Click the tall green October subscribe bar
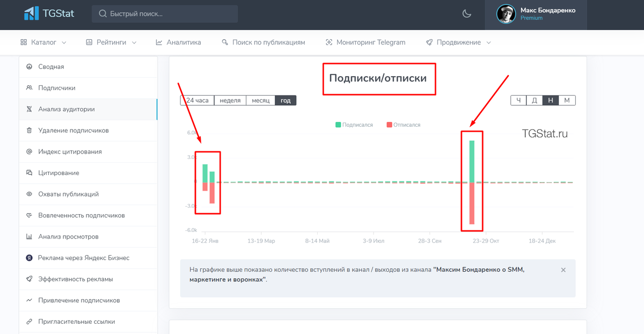Viewport: 644px width, 334px height. [472, 161]
